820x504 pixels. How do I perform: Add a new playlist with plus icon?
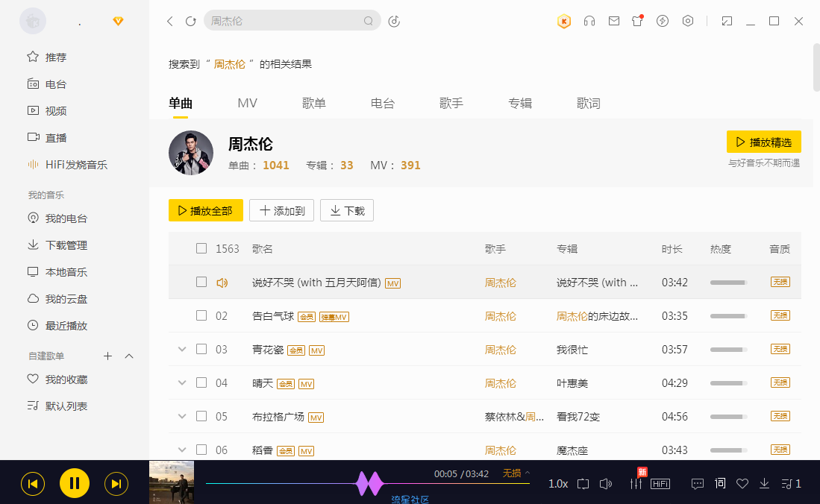tap(107, 356)
